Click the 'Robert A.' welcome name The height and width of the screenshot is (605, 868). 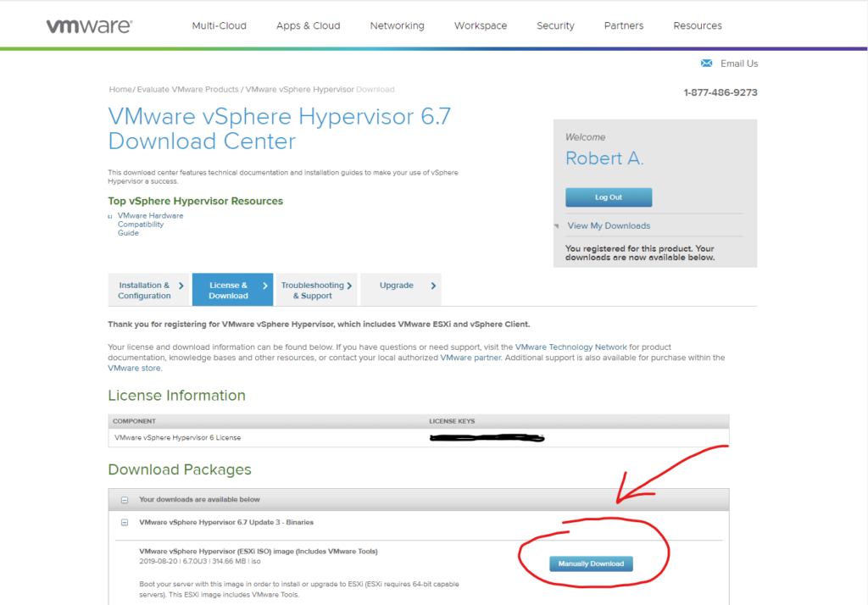[604, 158]
